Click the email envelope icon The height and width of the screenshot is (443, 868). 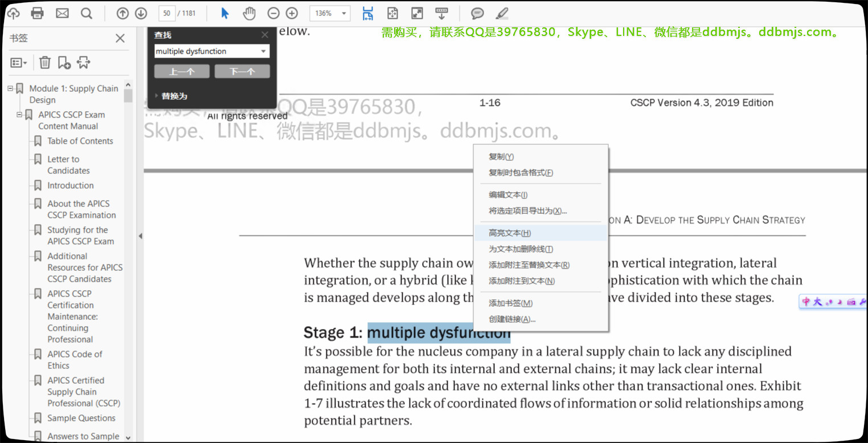[x=62, y=13]
